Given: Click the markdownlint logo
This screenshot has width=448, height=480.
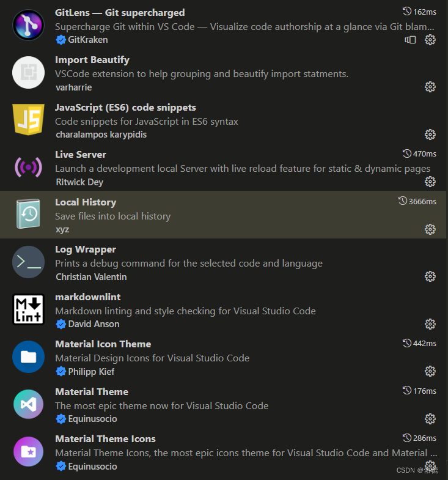Looking at the screenshot, I should [x=29, y=309].
